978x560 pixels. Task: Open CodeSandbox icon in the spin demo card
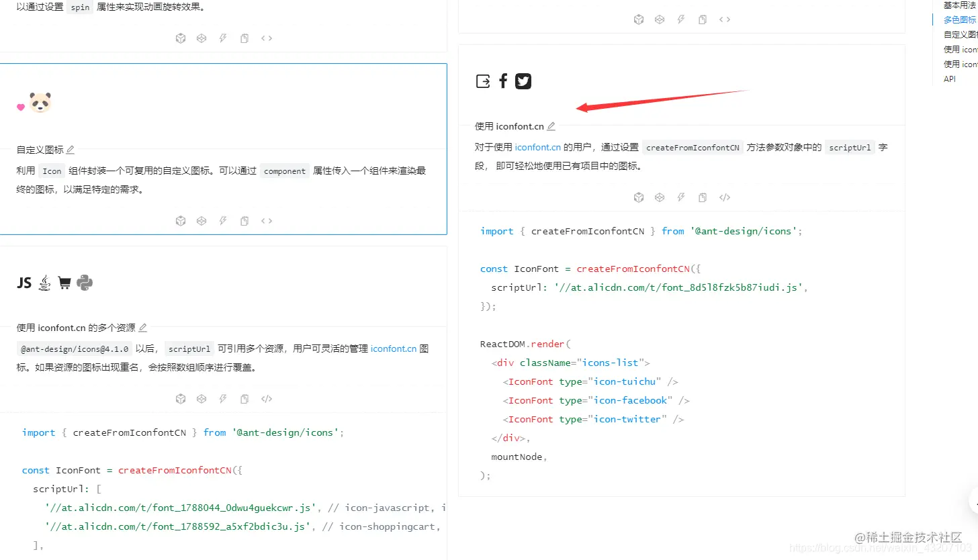[x=180, y=38]
